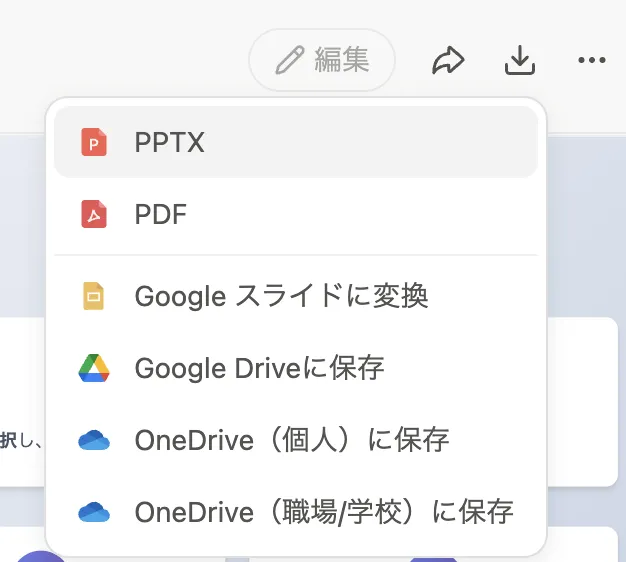Click the 編集 edit button

pos(322,60)
